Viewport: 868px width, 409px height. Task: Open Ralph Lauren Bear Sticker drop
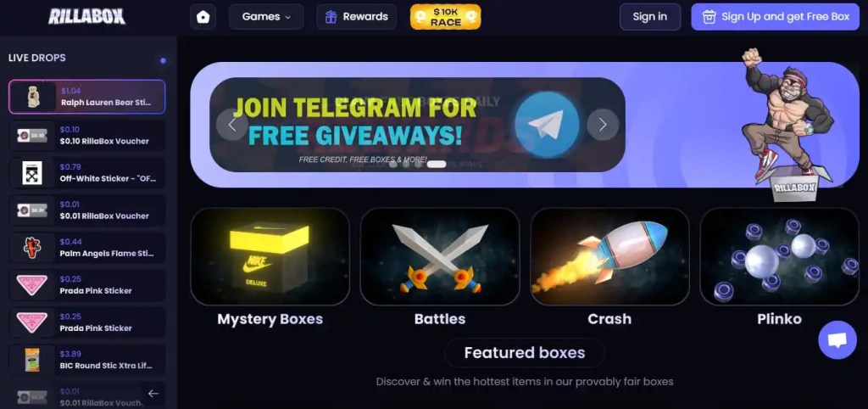(x=87, y=97)
